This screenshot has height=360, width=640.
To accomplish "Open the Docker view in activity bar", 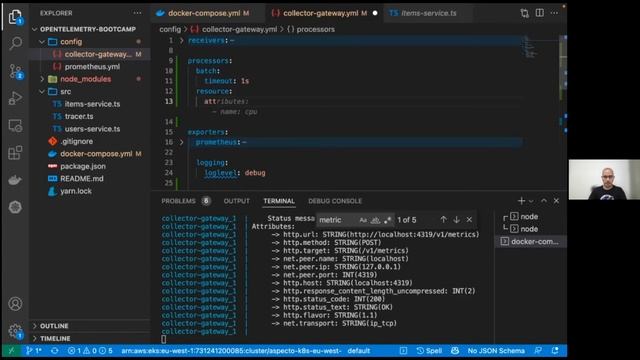I will point(15,180).
